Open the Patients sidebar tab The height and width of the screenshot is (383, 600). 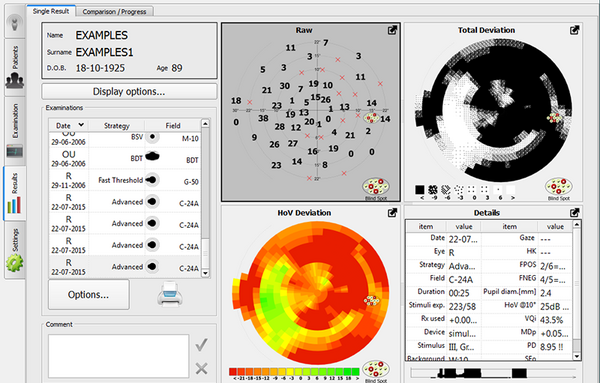click(x=15, y=67)
